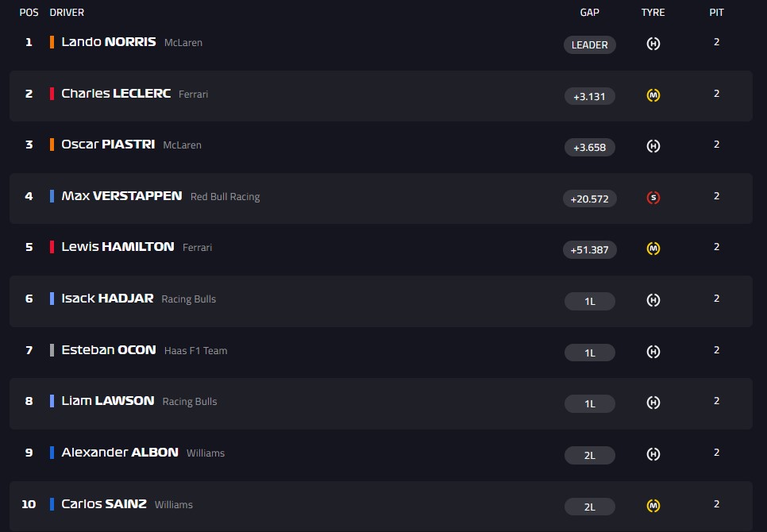Click the DRIVER column header
Viewport: 767px width, 532px height.
click(x=67, y=13)
